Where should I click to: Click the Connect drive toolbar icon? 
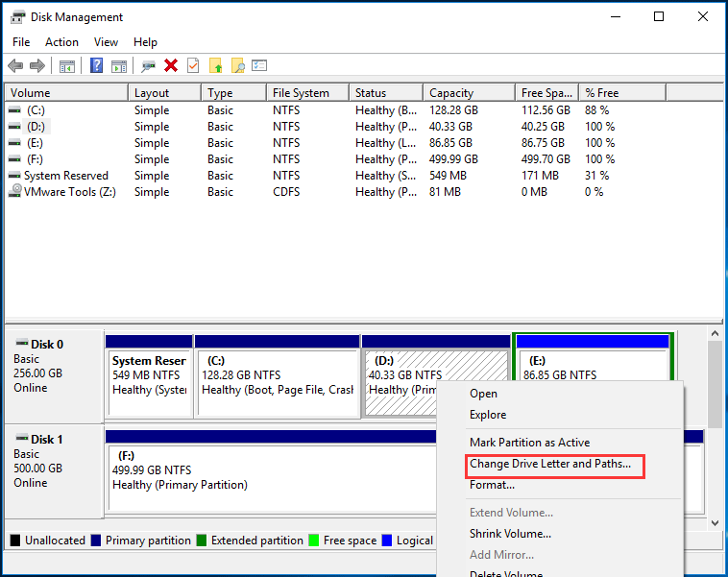coord(148,65)
